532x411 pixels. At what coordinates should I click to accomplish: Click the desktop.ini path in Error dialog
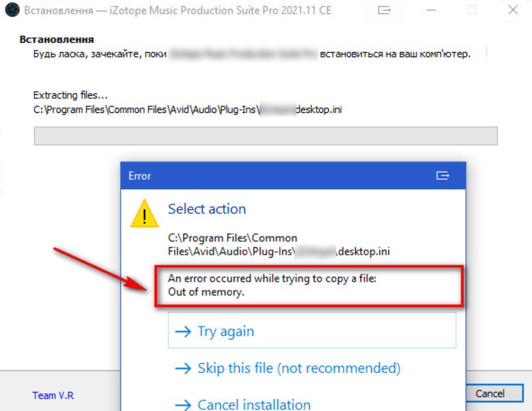coord(279,245)
